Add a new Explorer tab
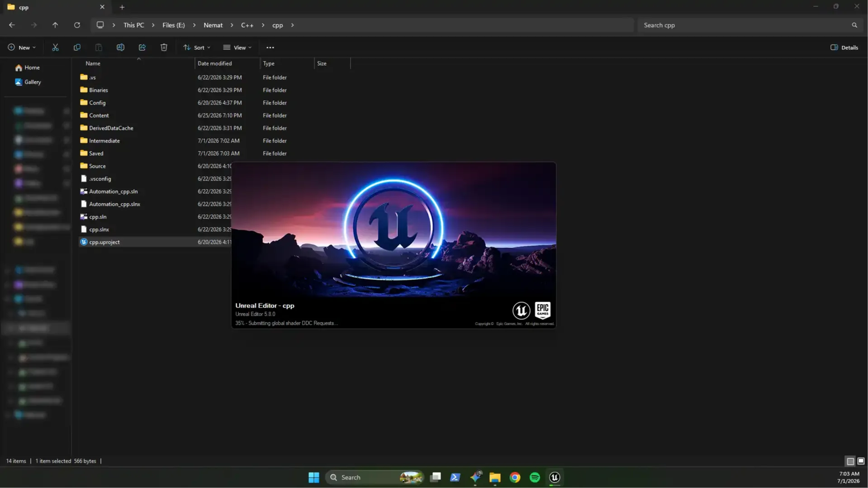868x488 pixels. tap(122, 7)
